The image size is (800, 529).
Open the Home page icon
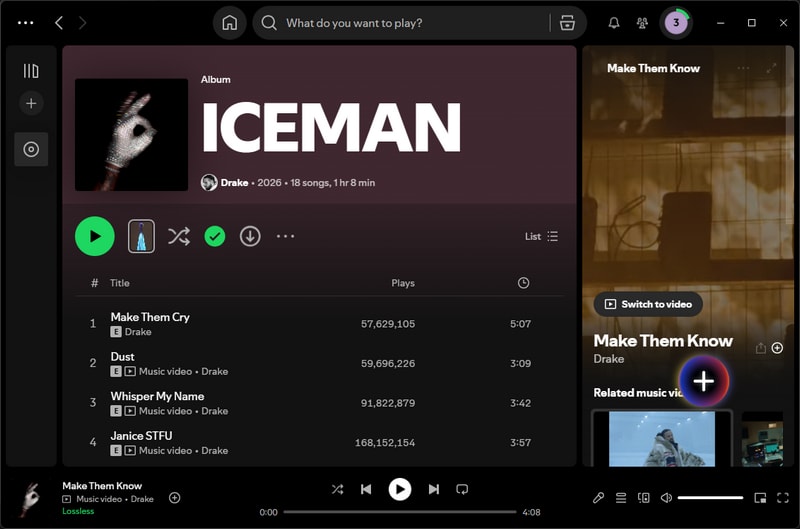point(230,22)
